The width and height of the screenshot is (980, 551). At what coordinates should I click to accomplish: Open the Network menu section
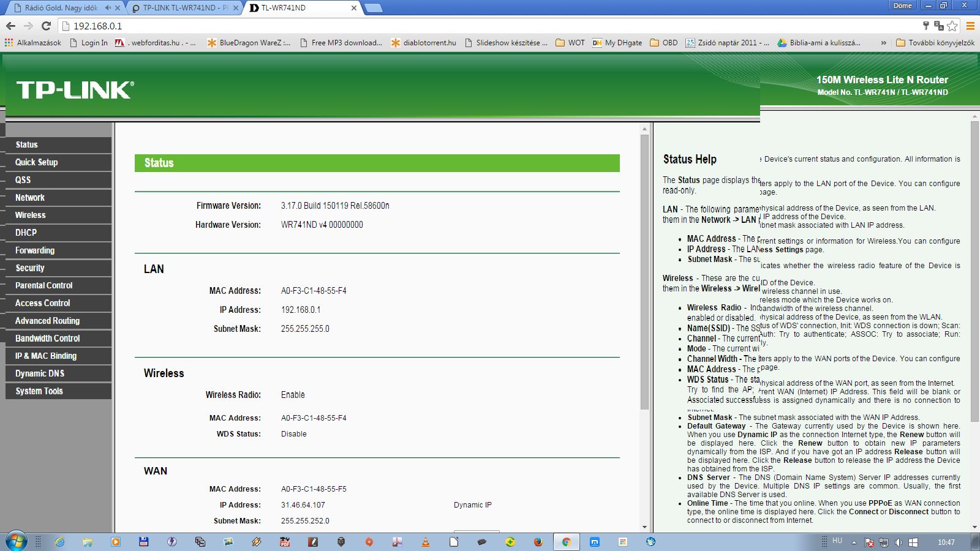[58, 198]
